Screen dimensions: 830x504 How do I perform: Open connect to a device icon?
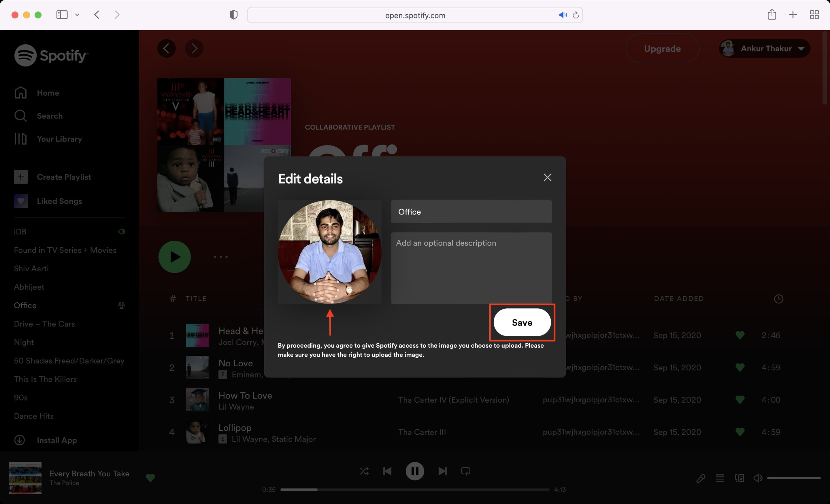pos(740,478)
